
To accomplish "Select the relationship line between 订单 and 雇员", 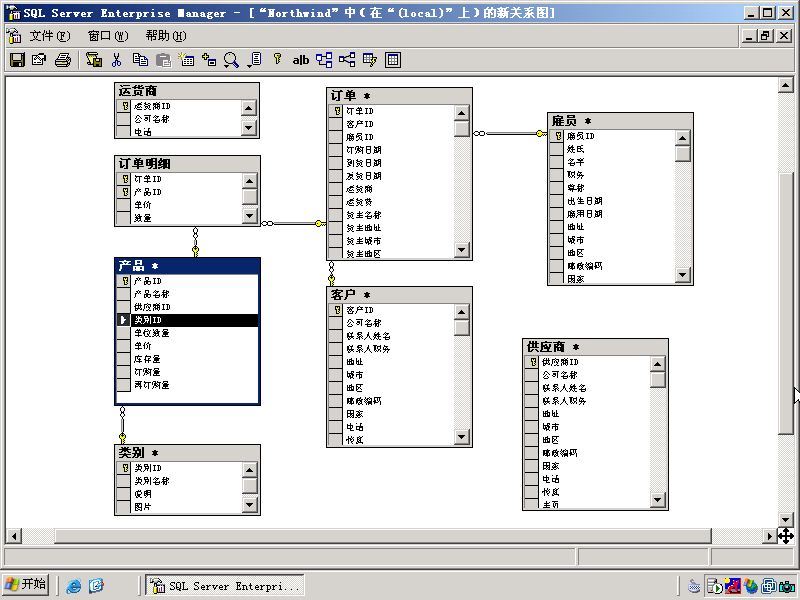I will tap(510, 134).
